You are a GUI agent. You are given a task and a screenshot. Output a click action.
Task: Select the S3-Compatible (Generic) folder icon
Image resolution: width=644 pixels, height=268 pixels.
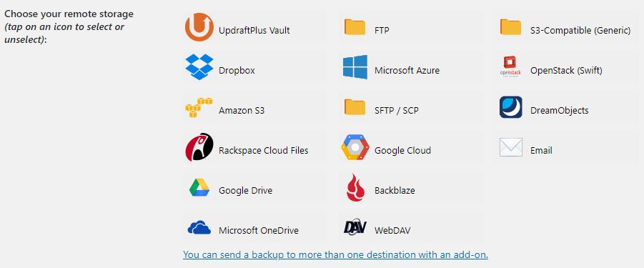[x=510, y=26]
